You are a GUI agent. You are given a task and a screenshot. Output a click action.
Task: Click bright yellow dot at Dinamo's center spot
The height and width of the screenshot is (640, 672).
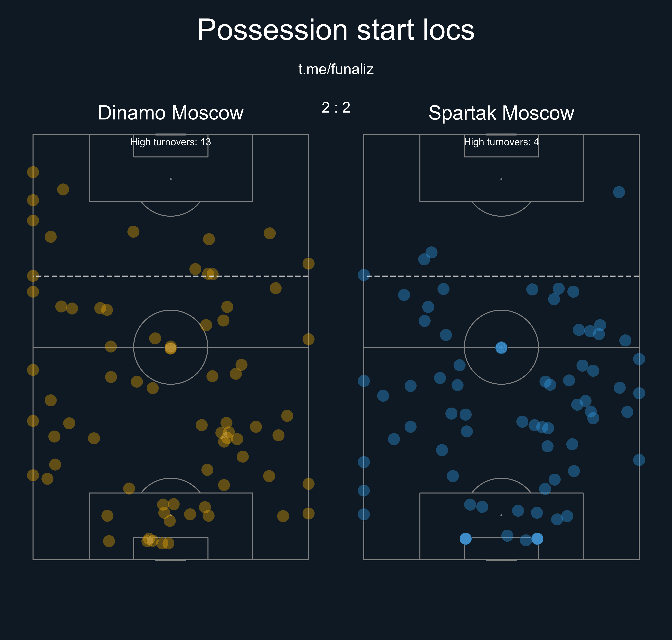[x=170, y=348]
